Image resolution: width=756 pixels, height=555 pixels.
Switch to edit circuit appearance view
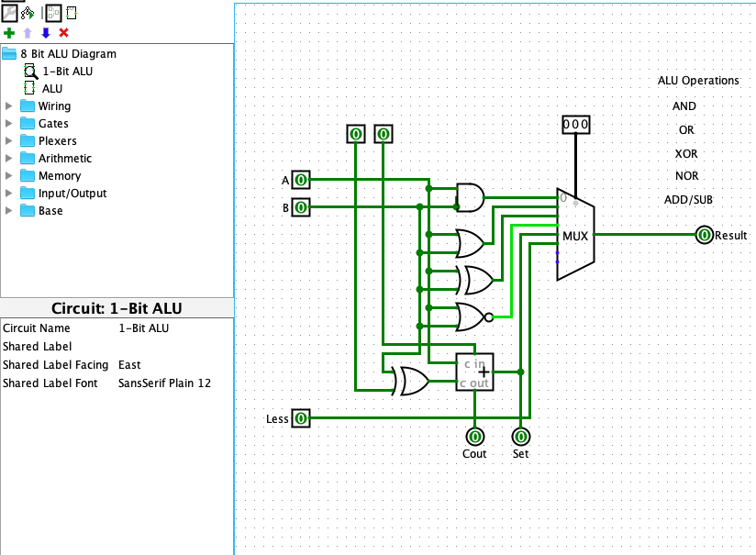point(72,13)
